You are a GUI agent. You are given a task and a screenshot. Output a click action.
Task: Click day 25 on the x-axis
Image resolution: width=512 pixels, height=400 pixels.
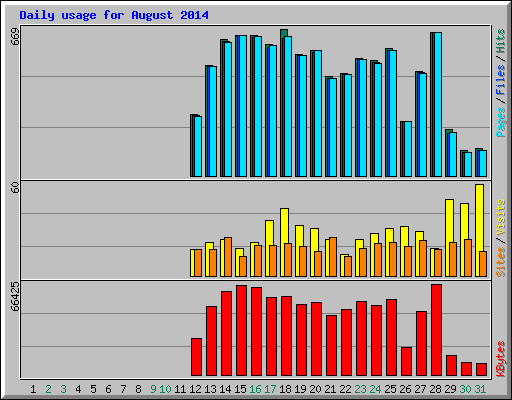pyautogui.click(x=390, y=389)
